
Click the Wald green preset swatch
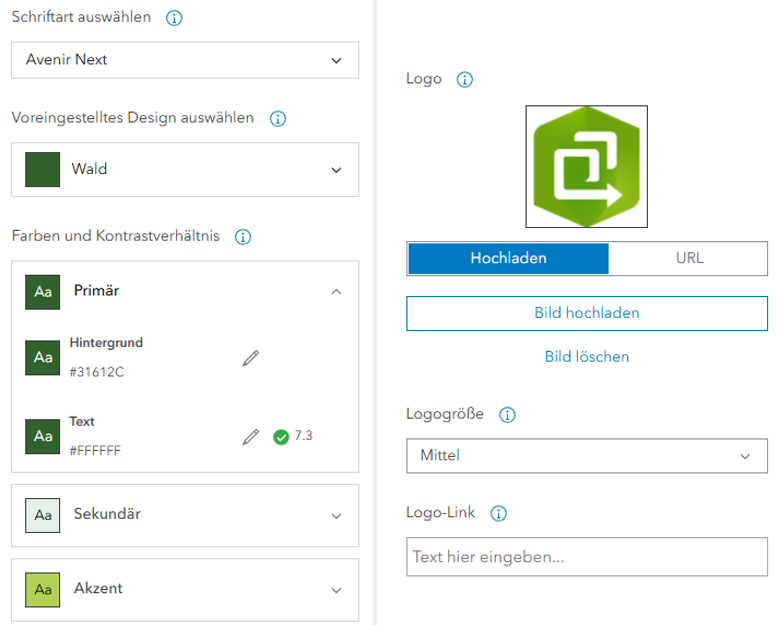pyautogui.click(x=43, y=170)
